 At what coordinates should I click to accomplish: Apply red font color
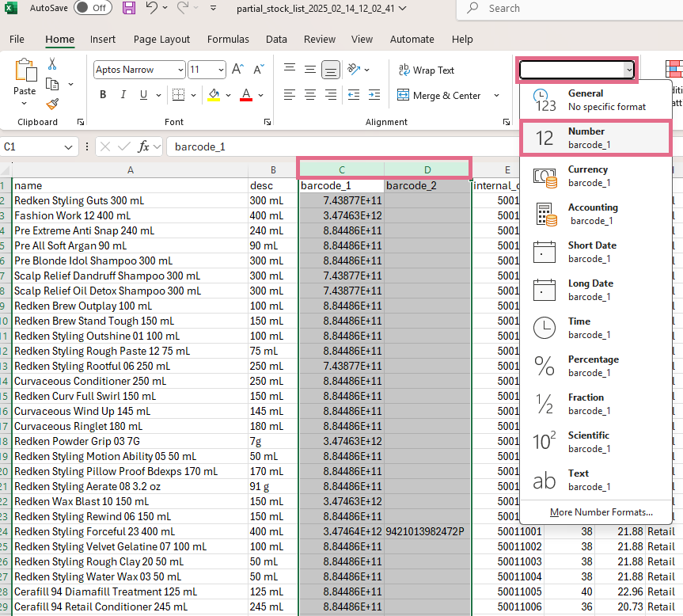pos(246,94)
